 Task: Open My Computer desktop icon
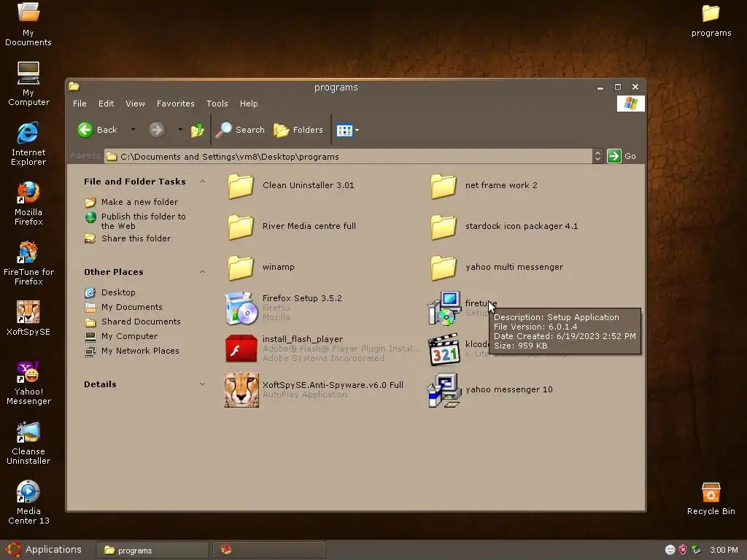pyautogui.click(x=28, y=84)
